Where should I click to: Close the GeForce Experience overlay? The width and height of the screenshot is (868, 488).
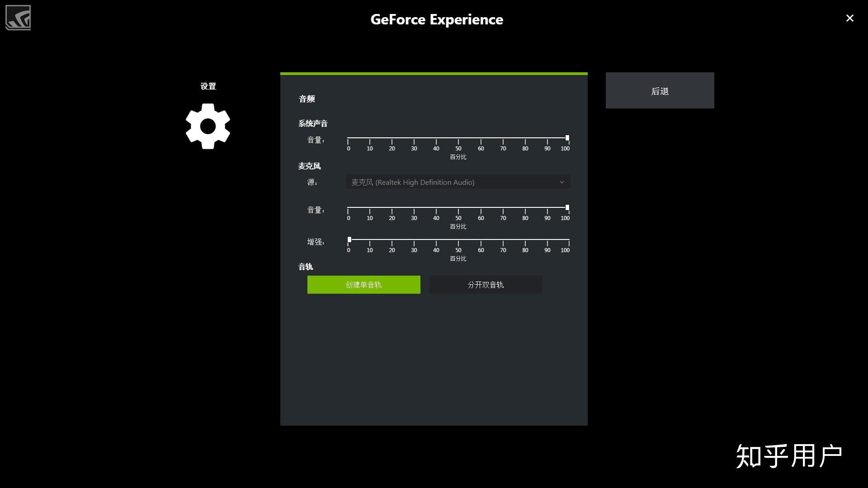[849, 18]
